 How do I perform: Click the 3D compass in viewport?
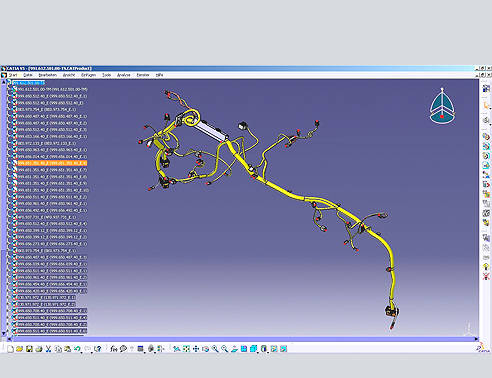(442, 106)
